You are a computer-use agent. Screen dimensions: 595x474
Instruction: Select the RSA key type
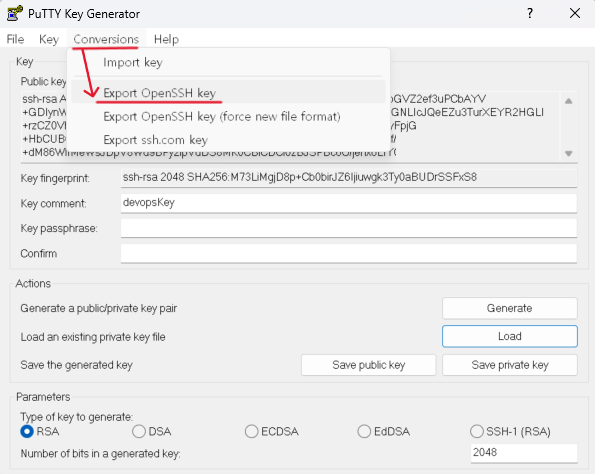(40, 431)
